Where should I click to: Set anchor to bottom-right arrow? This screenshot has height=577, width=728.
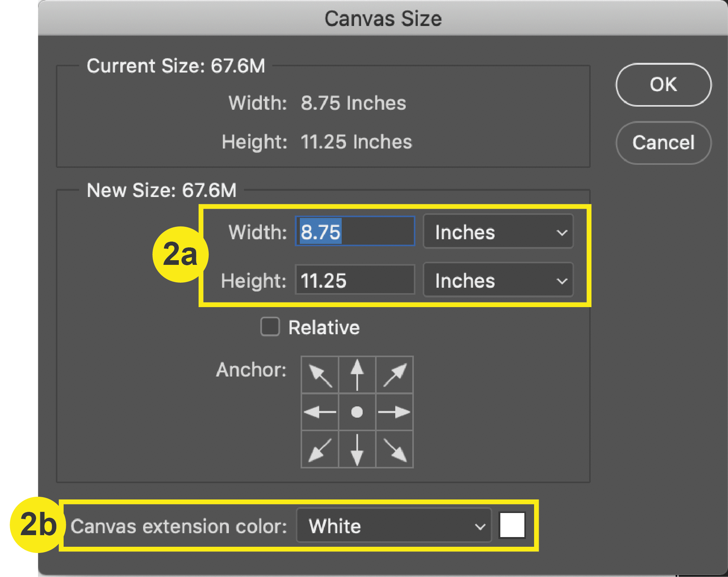coord(394,449)
